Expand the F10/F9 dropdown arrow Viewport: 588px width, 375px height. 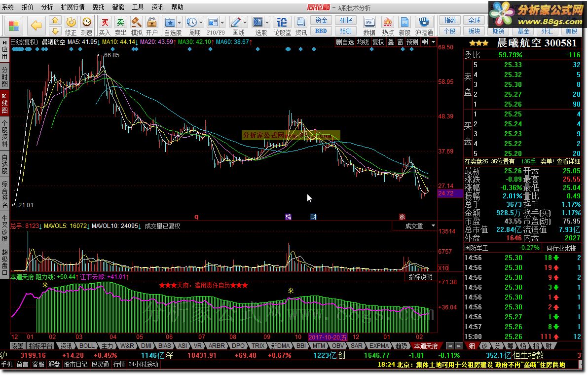click(222, 23)
